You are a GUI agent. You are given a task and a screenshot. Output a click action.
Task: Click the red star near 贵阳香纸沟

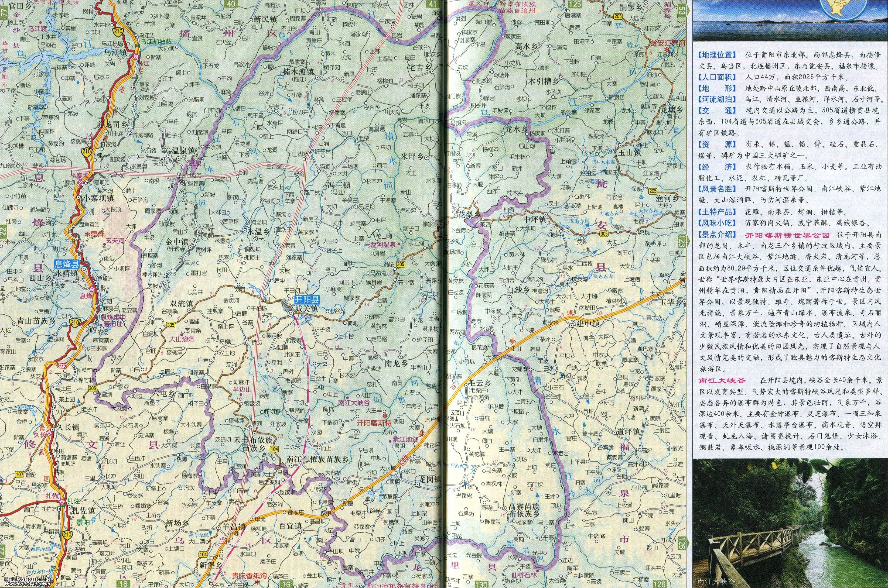click(x=257, y=582)
